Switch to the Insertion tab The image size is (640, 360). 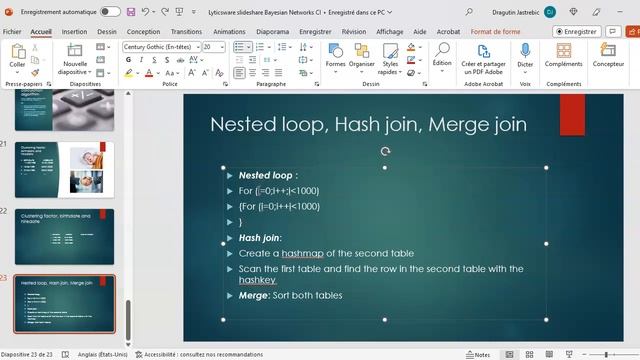[x=74, y=31]
